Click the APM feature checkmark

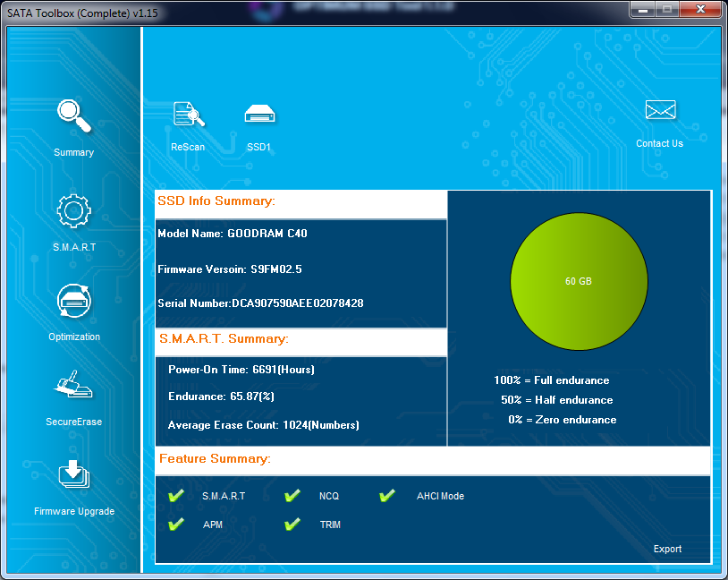point(176,525)
